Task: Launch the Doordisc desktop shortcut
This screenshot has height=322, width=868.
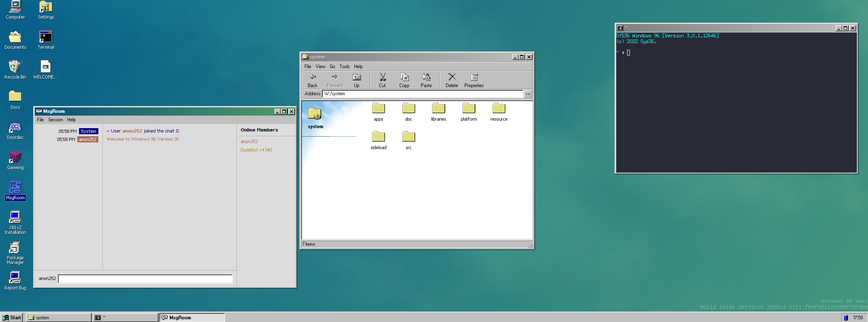Action: (15, 130)
